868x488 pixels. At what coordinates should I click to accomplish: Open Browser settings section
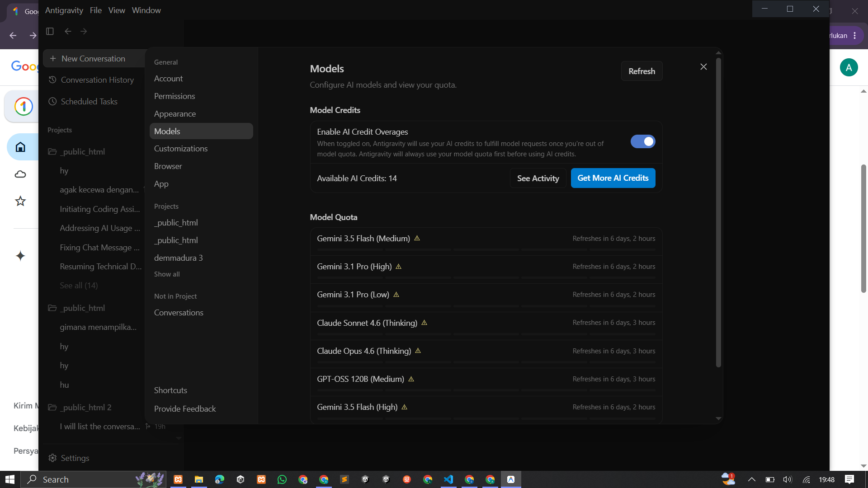201,166
